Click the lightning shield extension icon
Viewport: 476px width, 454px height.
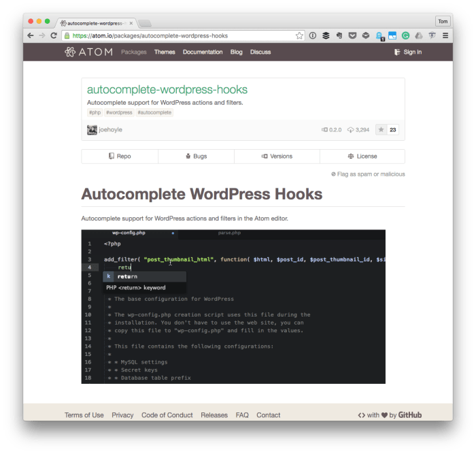pyautogui.click(x=432, y=35)
